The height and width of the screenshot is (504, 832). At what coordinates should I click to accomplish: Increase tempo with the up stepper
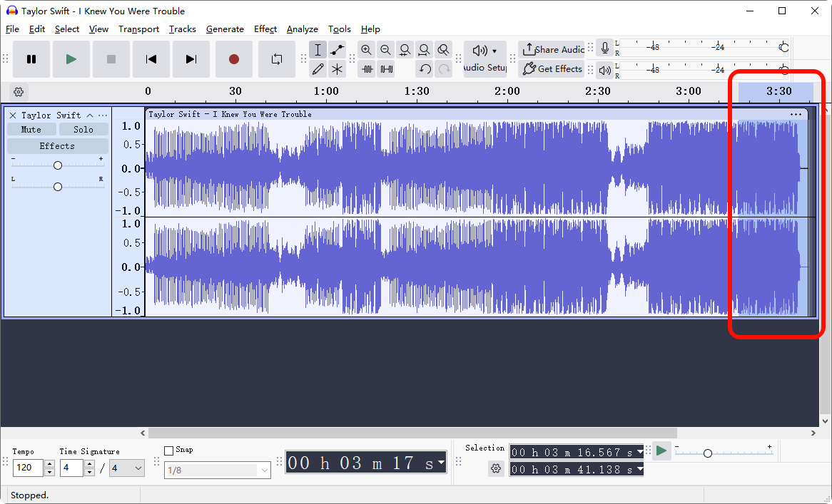pos(49,463)
